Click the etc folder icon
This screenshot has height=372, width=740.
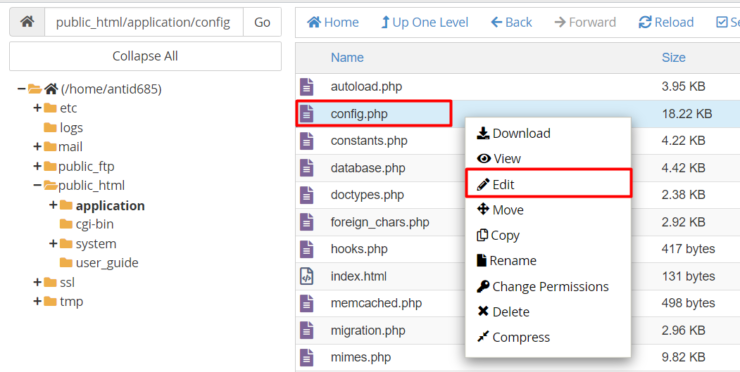(x=50, y=108)
